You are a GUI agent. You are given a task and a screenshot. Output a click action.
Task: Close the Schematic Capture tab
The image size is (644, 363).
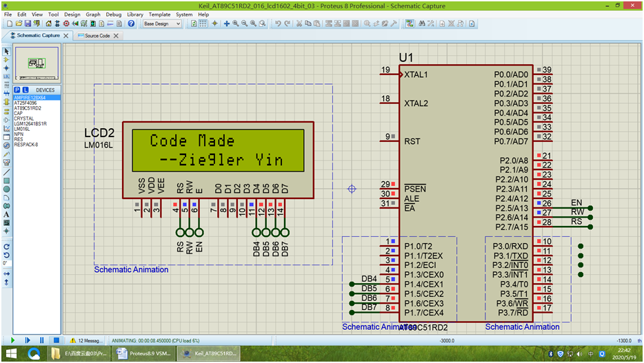[66, 36]
